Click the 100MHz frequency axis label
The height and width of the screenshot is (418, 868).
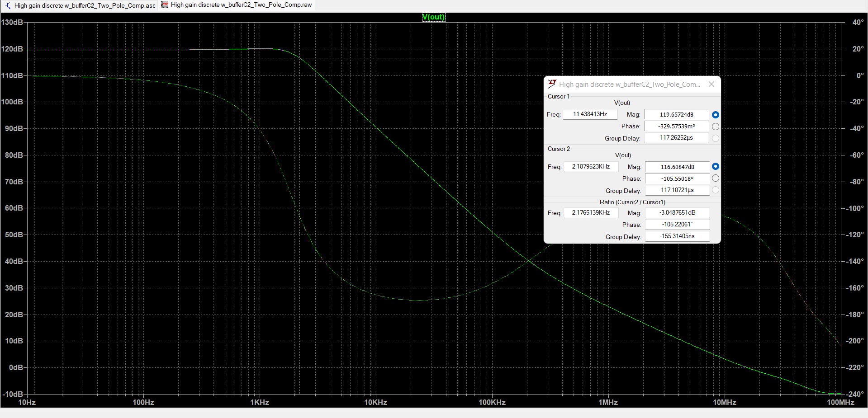(x=840, y=402)
